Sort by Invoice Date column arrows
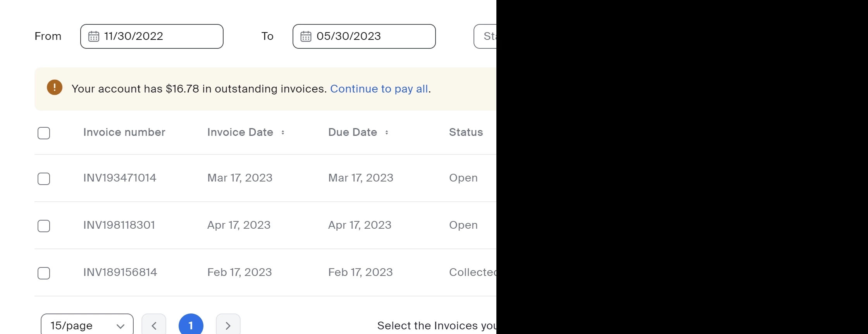This screenshot has height=334, width=868. click(283, 132)
